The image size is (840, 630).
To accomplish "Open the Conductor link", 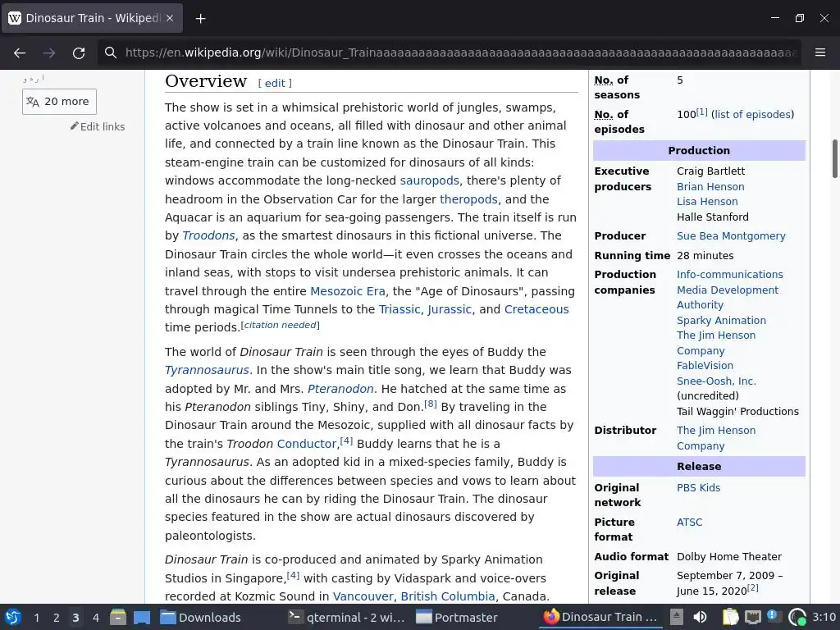I will 307,444.
